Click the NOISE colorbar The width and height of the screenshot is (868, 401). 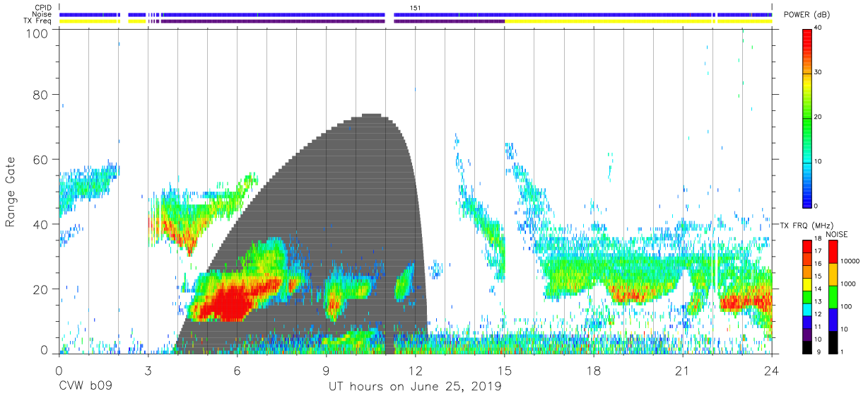coord(833,297)
